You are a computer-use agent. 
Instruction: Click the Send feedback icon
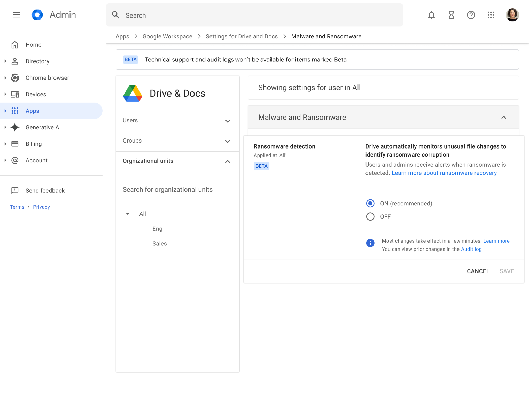15,190
